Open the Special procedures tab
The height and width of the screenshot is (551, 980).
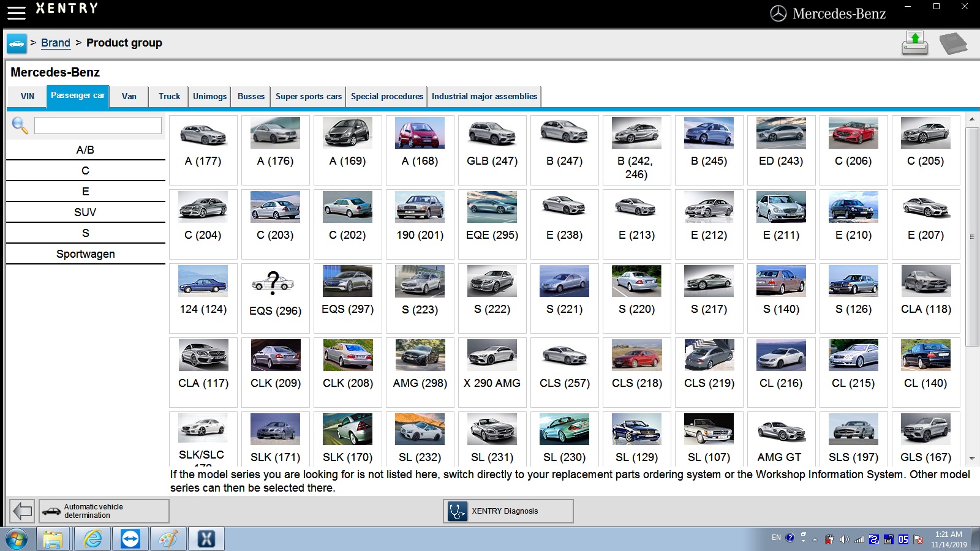[x=387, y=96]
